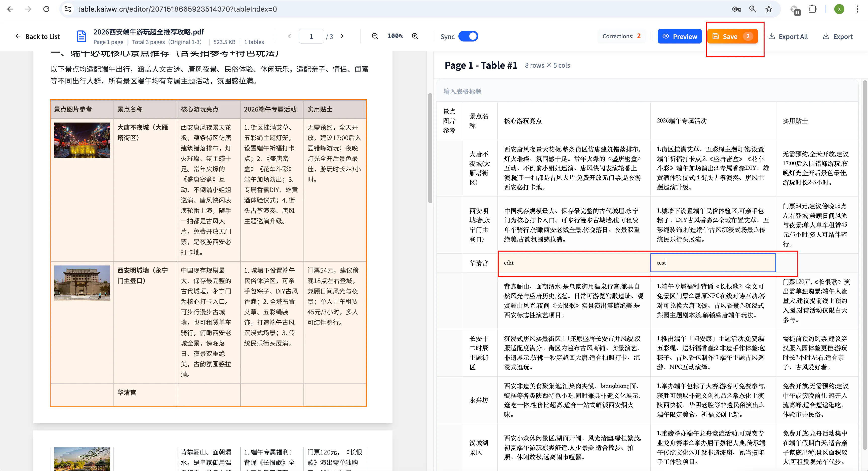This screenshot has width=868, height=471.
Task: Click the '523.5 KB' file size text
Action: click(x=224, y=42)
